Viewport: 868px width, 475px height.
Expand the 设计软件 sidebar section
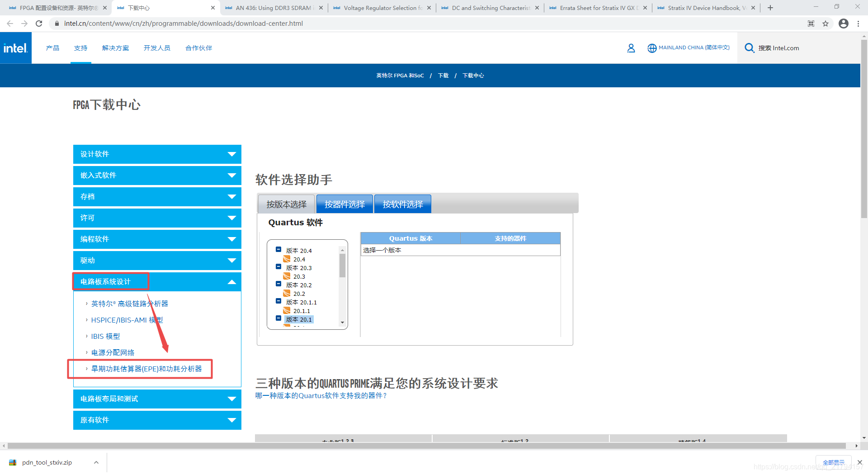(x=157, y=154)
